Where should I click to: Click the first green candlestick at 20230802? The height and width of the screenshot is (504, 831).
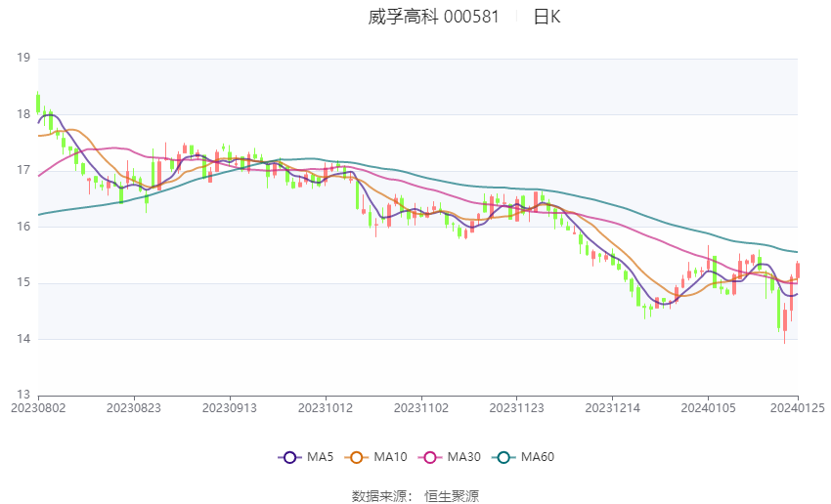point(38,103)
